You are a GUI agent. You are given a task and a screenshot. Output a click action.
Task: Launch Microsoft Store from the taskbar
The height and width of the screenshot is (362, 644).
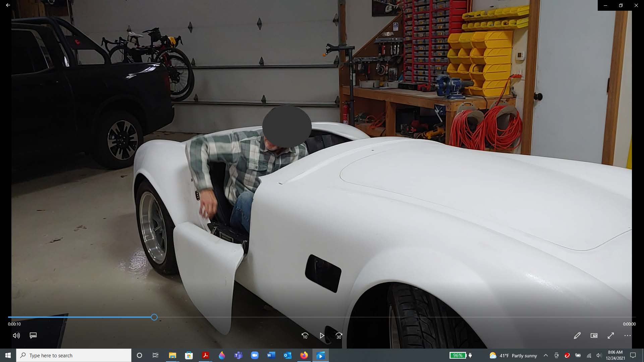pyautogui.click(x=189, y=355)
